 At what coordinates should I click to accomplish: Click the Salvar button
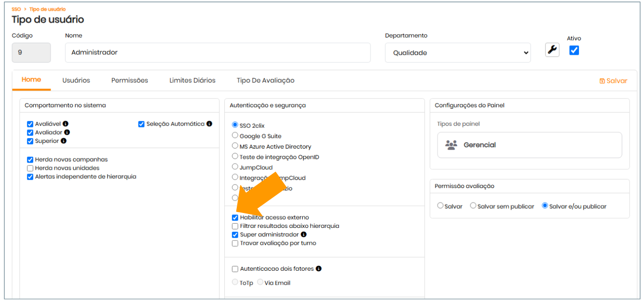[x=613, y=81]
